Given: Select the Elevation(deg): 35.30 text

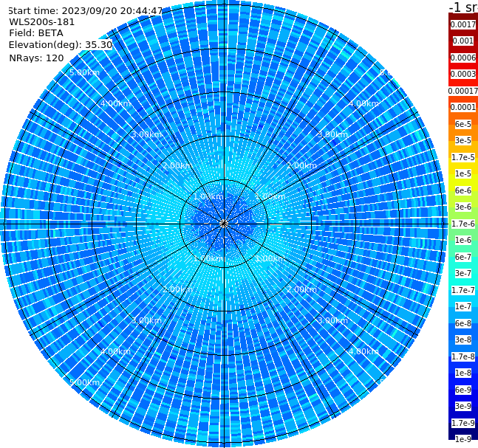Looking at the screenshot, I should 61,45.
